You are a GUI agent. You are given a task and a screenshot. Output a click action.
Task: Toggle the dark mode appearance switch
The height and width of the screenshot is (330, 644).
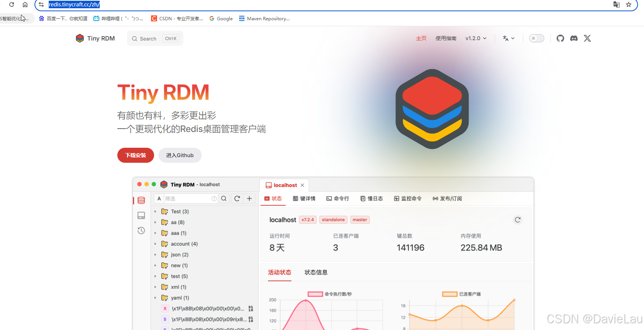click(536, 38)
